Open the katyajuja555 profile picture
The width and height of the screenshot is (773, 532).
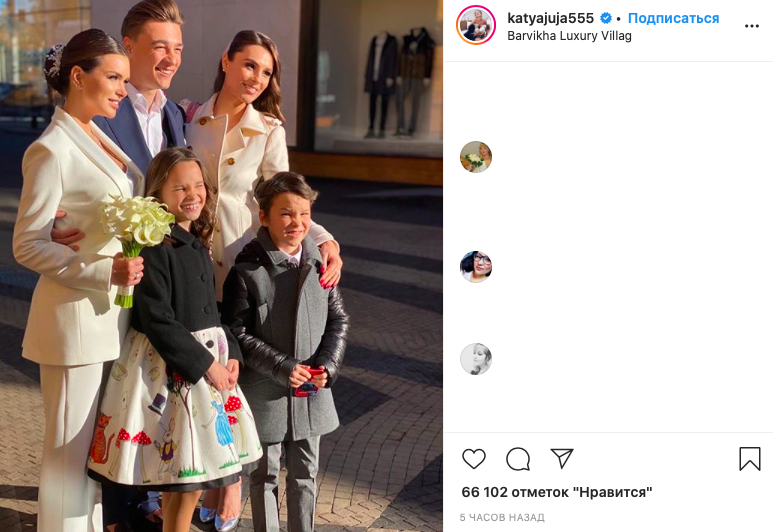[x=476, y=25]
